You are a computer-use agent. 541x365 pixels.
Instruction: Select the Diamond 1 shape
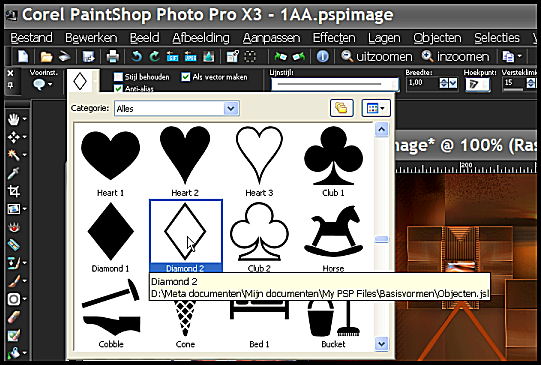tap(110, 237)
